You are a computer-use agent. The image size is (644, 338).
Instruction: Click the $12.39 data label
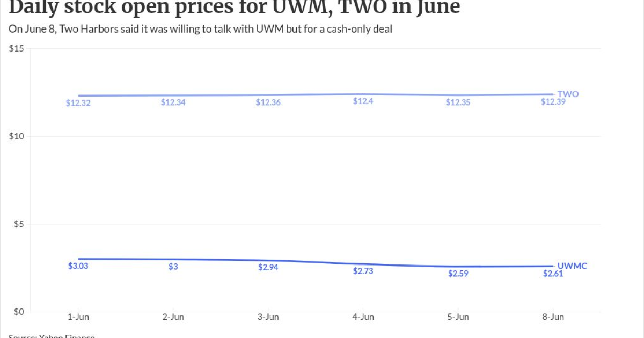(x=553, y=101)
